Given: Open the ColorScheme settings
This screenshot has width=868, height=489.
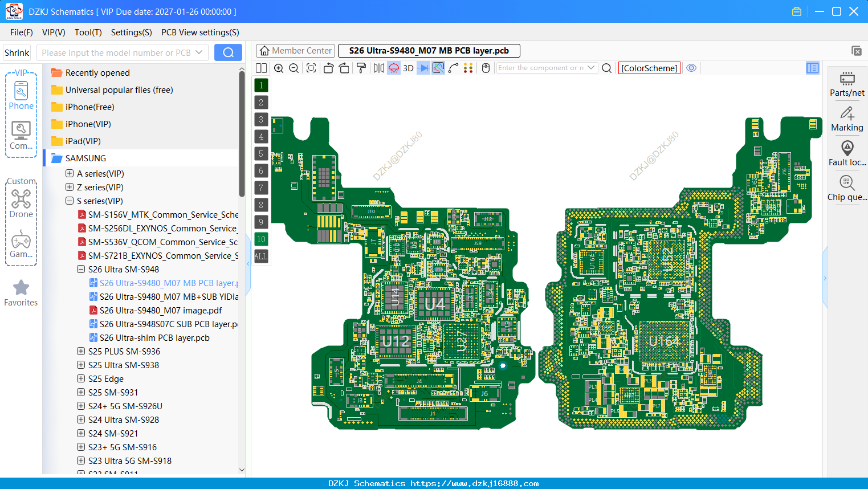Looking at the screenshot, I should pyautogui.click(x=649, y=68).
